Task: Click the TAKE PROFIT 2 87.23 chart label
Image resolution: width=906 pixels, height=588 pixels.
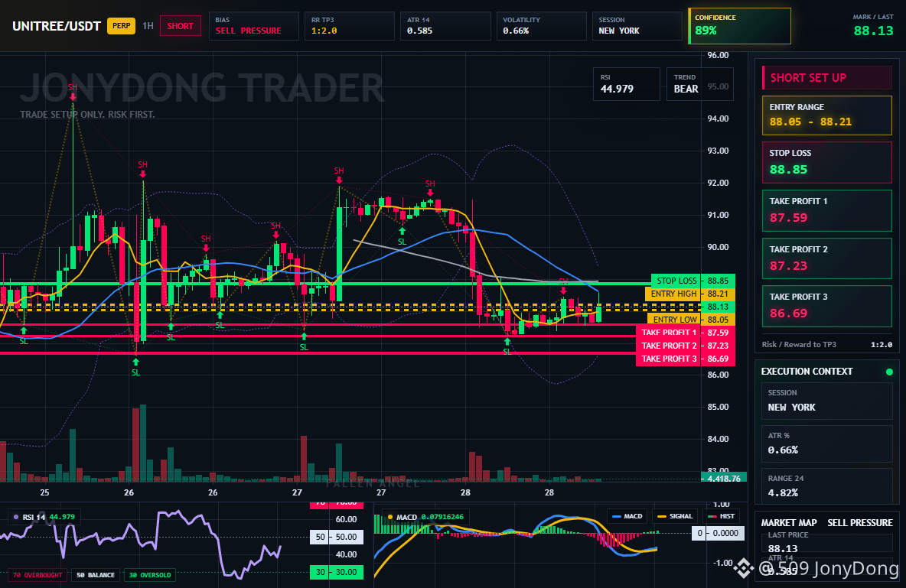Action: coord(686,346)
